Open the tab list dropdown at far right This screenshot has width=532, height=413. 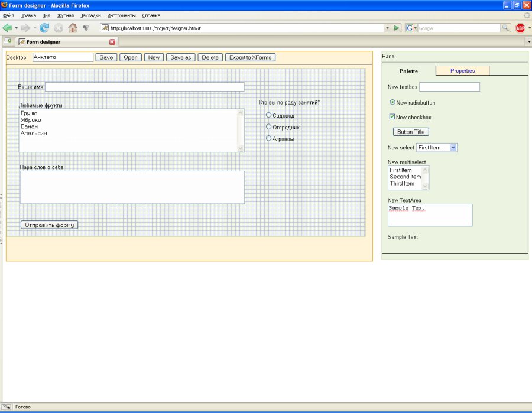(528, 42)
